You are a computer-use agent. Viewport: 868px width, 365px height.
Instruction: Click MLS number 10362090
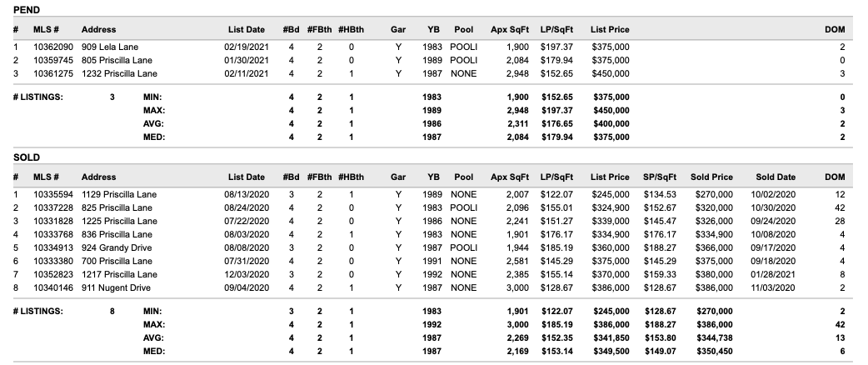(x=53, y=47)
